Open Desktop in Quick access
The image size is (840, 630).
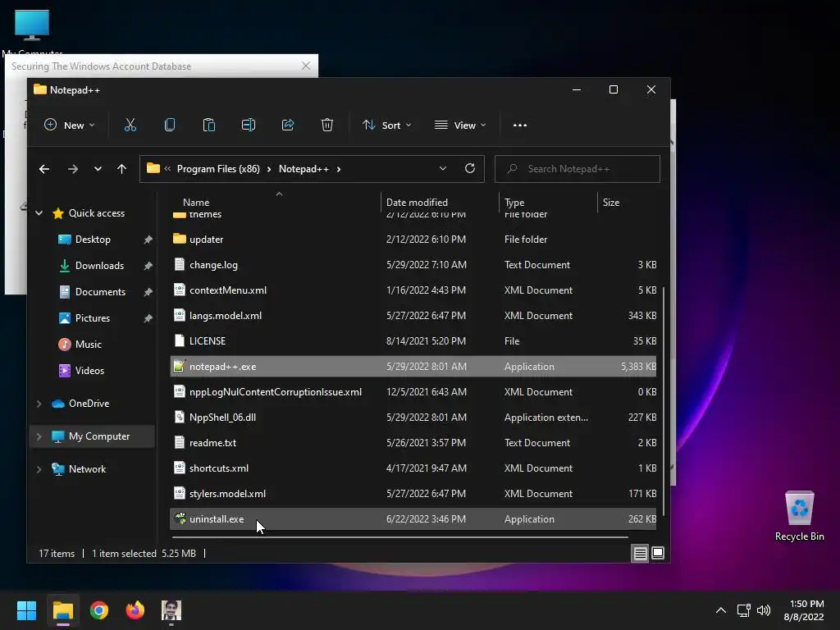click(93, 240)
